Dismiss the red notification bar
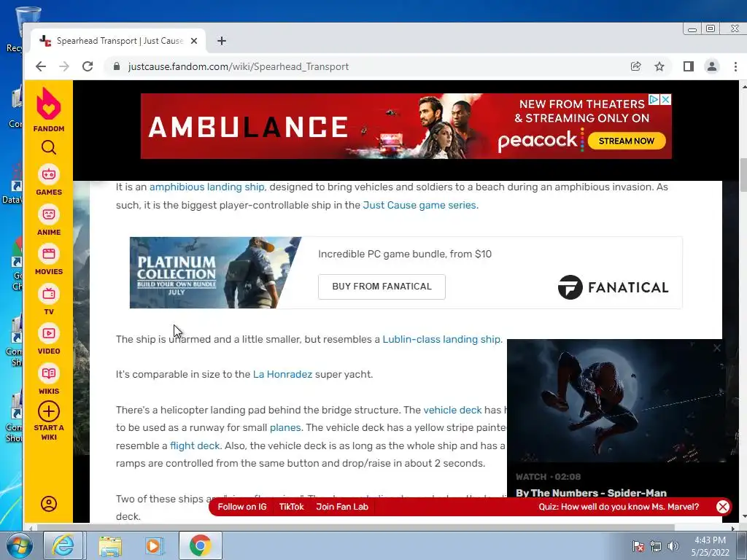Viewport: 747px width, 560px height. click(x=723, y=507)
